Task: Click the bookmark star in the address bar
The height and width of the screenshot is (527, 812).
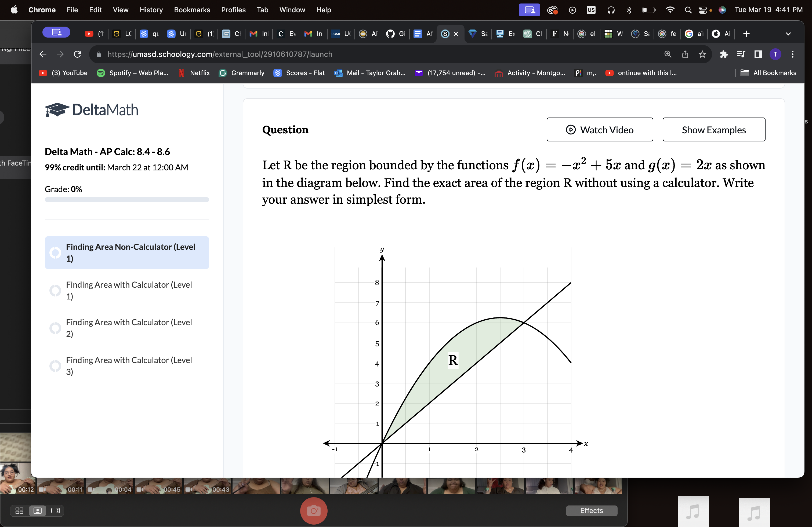Action: click(702, 54)
